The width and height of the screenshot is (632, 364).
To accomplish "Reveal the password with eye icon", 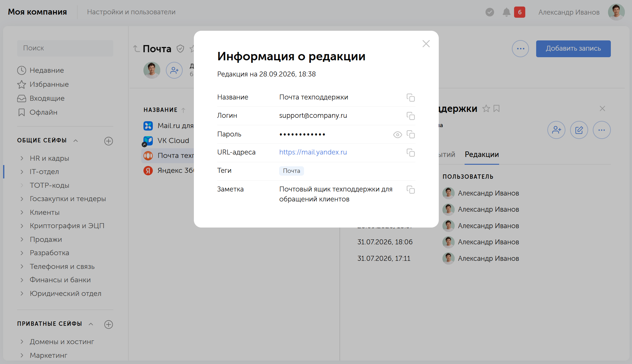I will tap(397, 135).
